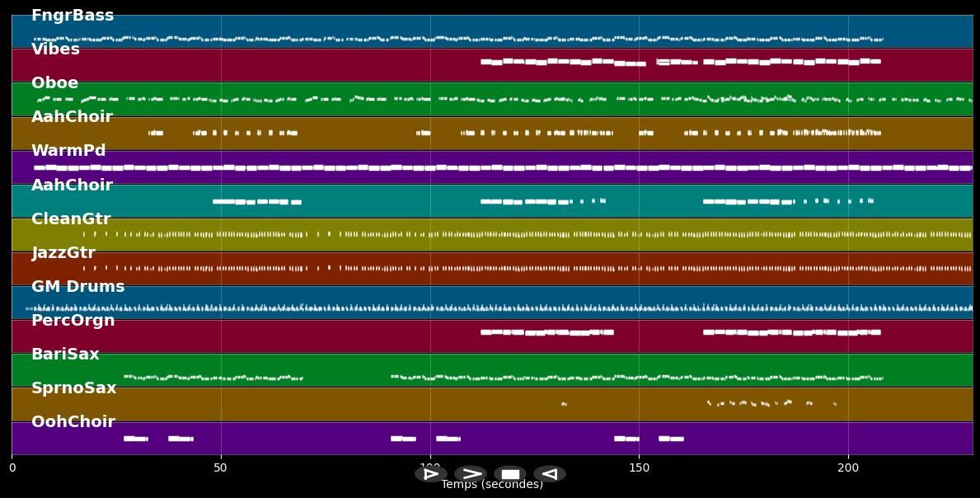The width and height of the screenshot is (980, 498).
Task: Select the Vibes track label
Action: tap(54, 49)
